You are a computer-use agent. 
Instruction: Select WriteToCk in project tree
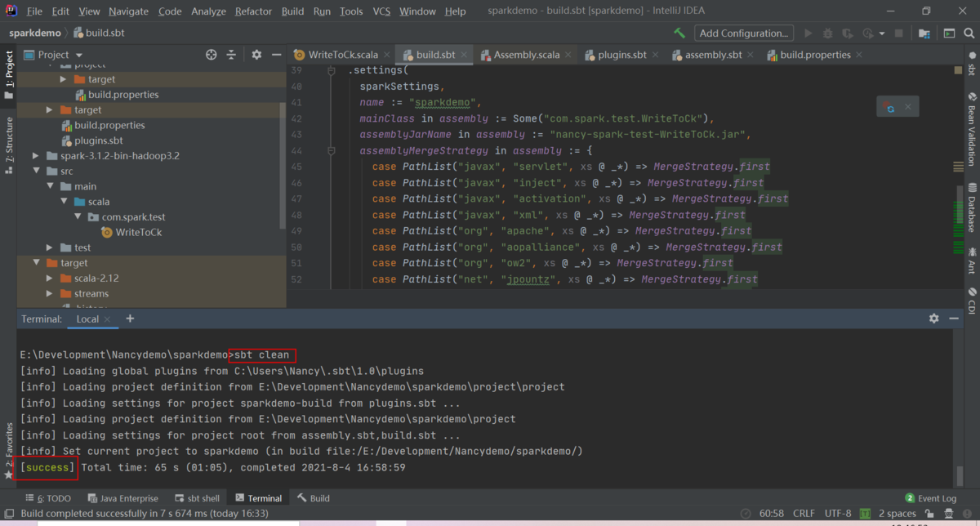tap(139, 232)
